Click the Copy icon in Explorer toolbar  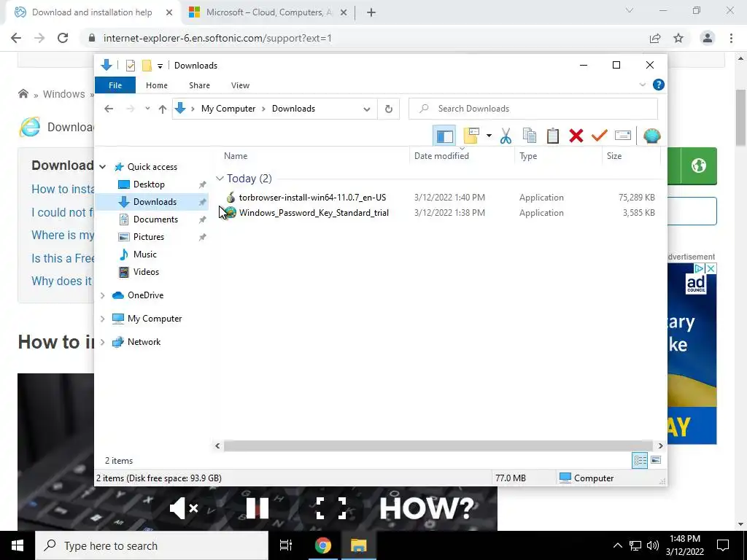tap(530, 136)
